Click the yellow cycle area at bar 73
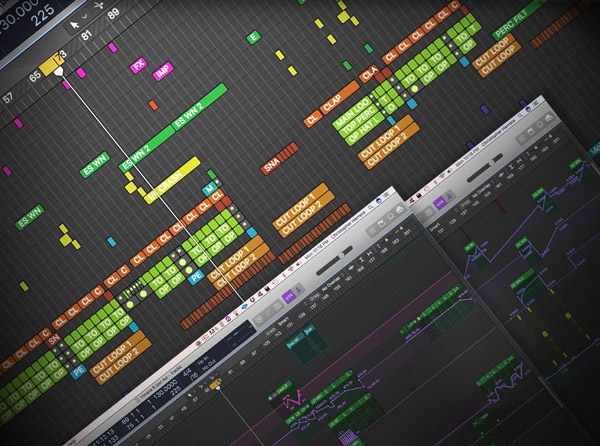This screenshot has width=600, height=446. (x=53, y=64)
